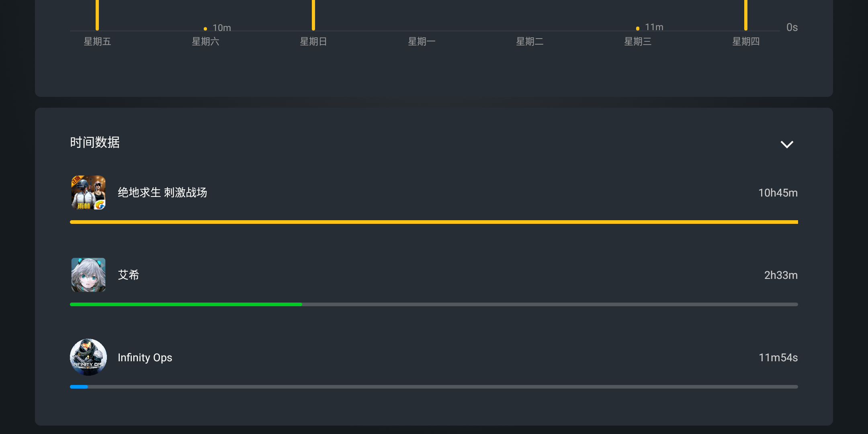Collapse the 时间数据 section chevron

pos(786,144)
